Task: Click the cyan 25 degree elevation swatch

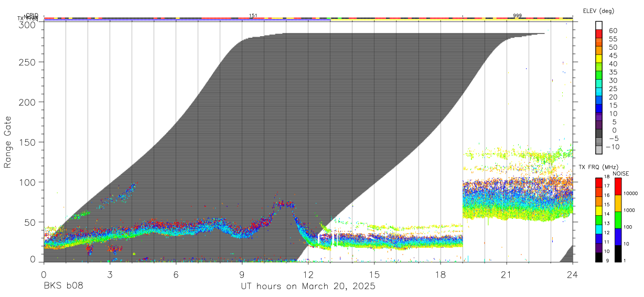Action: click(x=599, y=92)
